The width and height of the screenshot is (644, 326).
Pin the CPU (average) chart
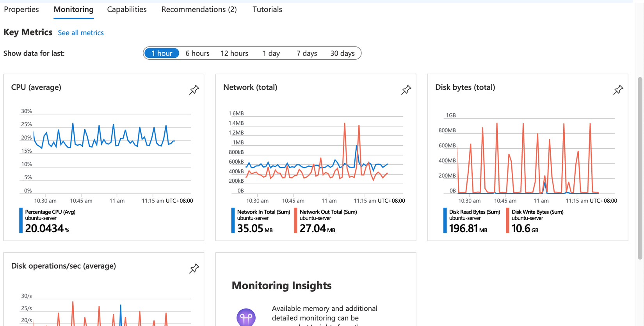(194, 90)
